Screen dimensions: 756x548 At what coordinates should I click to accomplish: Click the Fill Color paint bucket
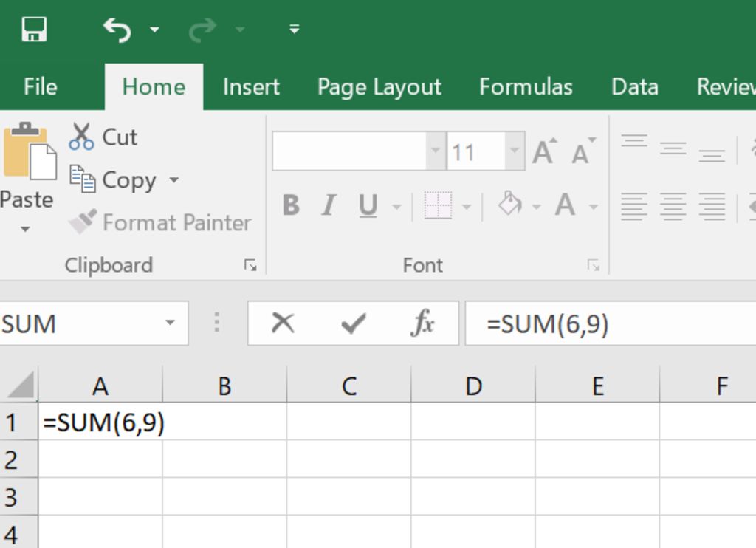click(x=509, y=204)
